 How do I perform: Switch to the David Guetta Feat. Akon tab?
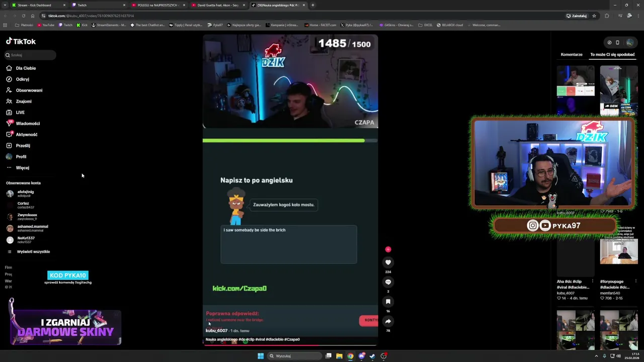tap(218, 5)
